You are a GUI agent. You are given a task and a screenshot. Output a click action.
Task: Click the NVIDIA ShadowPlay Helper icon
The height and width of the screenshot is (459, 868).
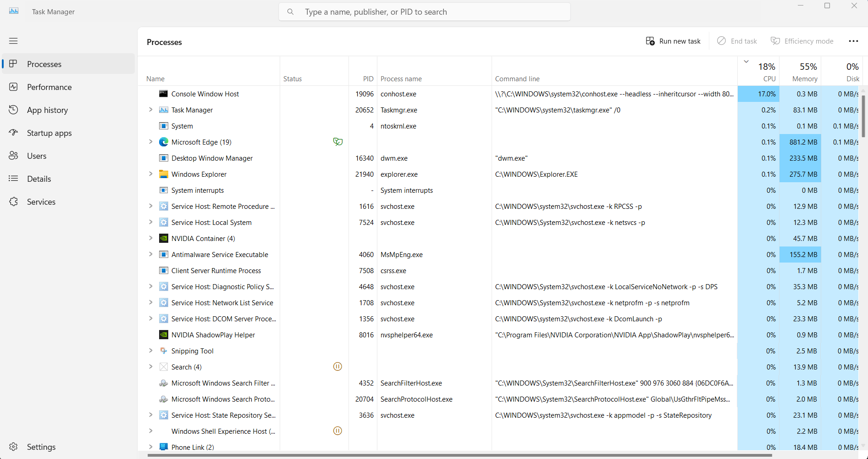coord(164,335)
